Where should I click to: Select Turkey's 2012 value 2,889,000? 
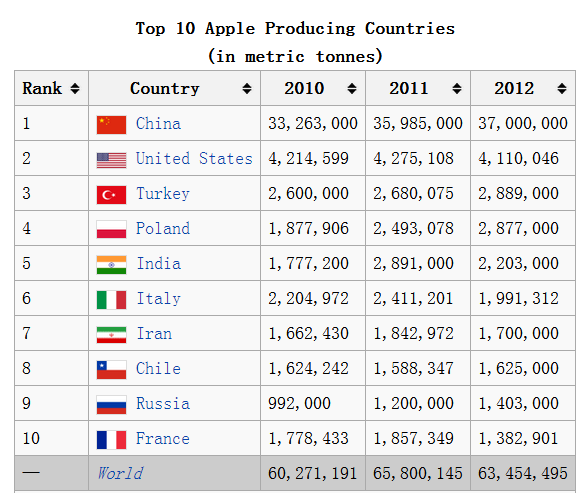tap(518, 194)
